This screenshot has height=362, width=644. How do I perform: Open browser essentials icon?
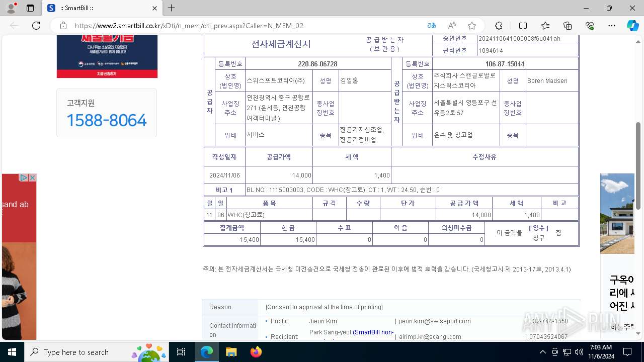click(590, 26)
